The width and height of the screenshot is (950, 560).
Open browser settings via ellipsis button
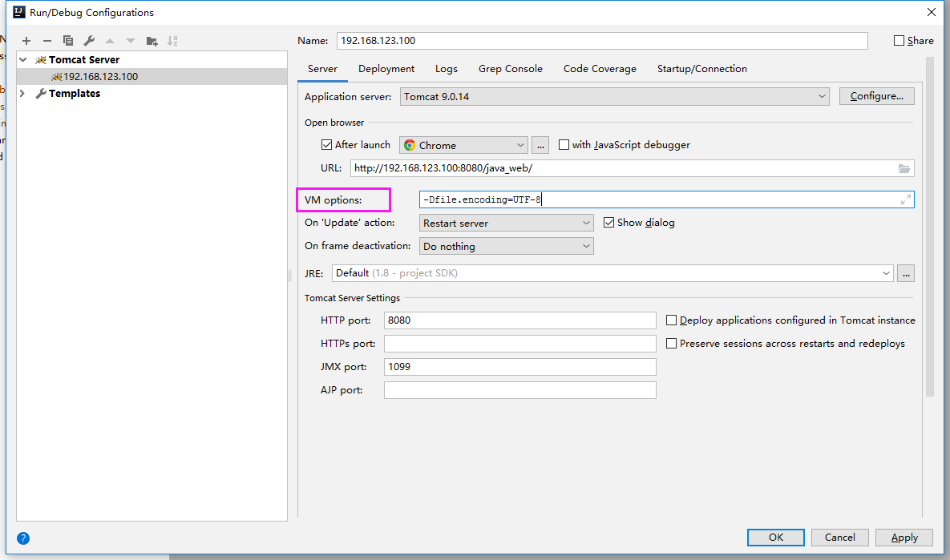540,144
